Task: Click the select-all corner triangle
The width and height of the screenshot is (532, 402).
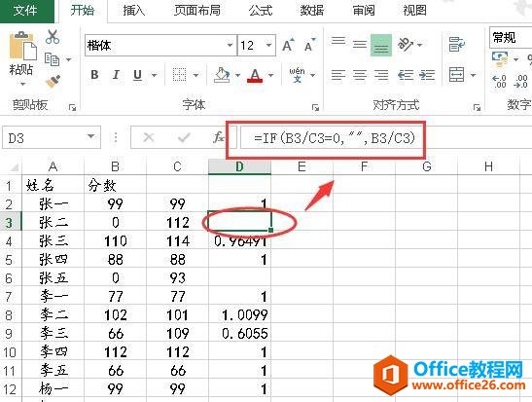Action: point(14,167)
